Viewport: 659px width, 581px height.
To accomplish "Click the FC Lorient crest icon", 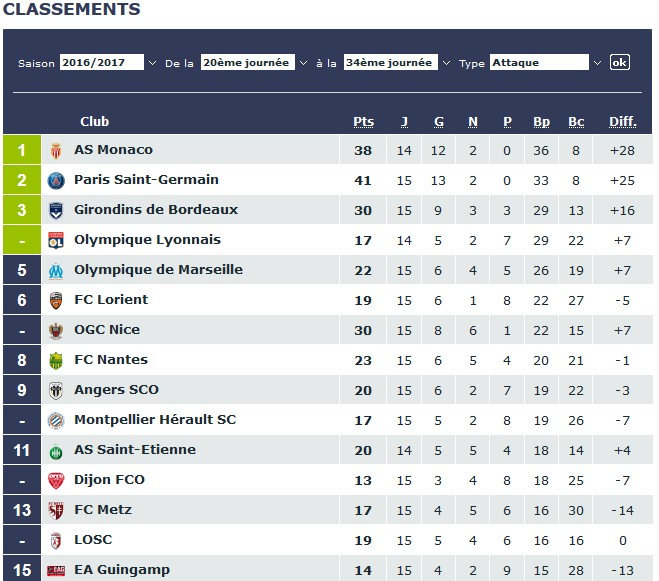I will [56, 300].
